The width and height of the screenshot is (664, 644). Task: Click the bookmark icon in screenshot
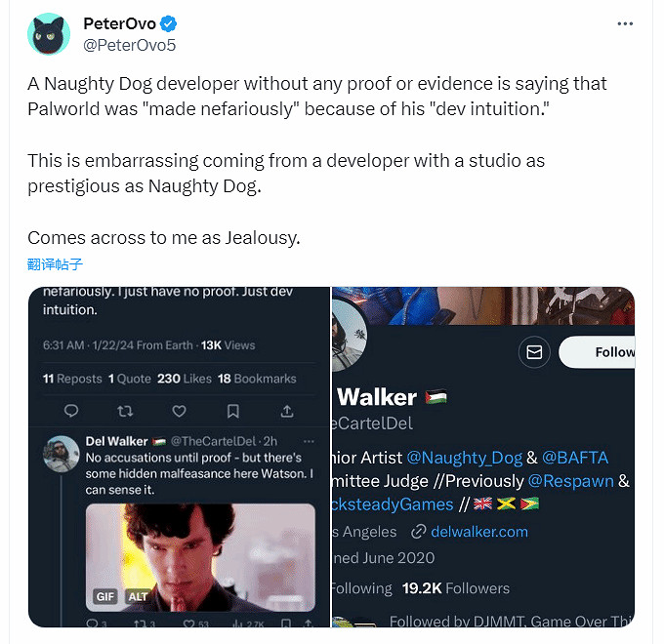232,411
